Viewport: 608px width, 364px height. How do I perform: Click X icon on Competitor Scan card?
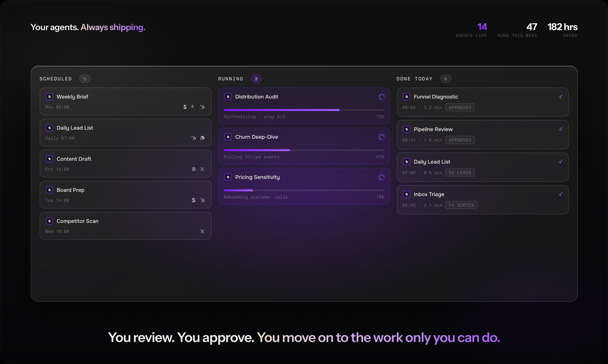click(x=202, y=231)
